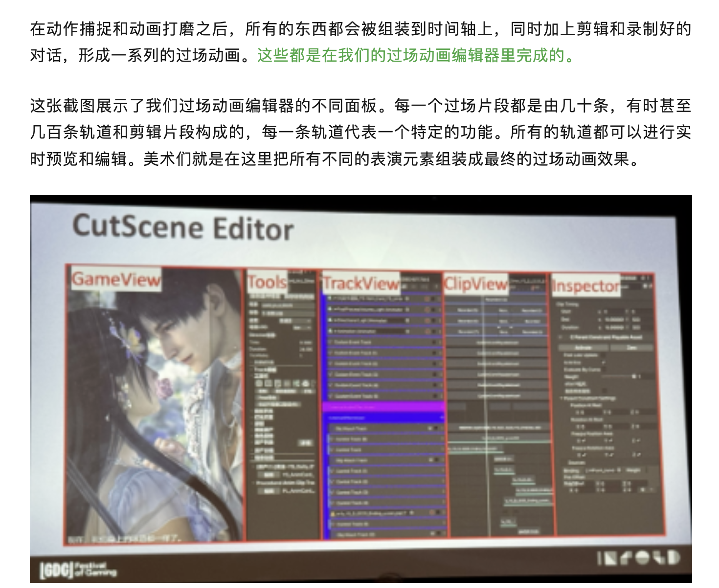The image size is (719, 588).
Task: Click the GDC logo on the slide
Action: [78, 570]
